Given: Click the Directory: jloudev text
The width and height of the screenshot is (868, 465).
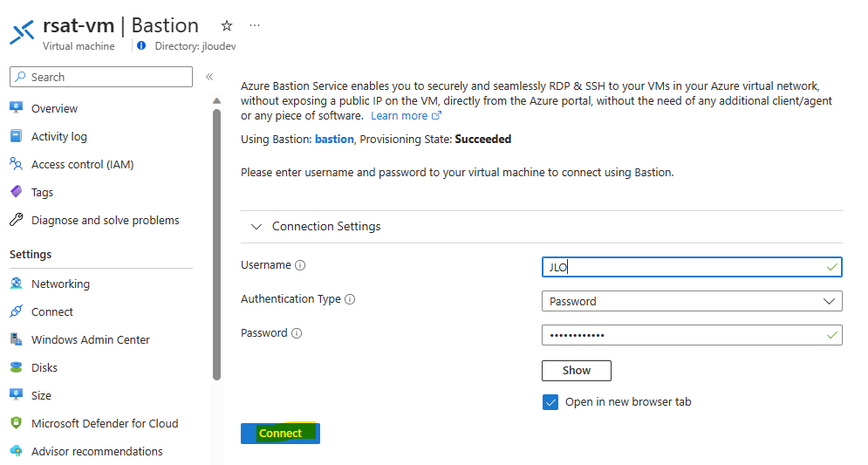Looking at the screenshot, I should click(195, 46).
